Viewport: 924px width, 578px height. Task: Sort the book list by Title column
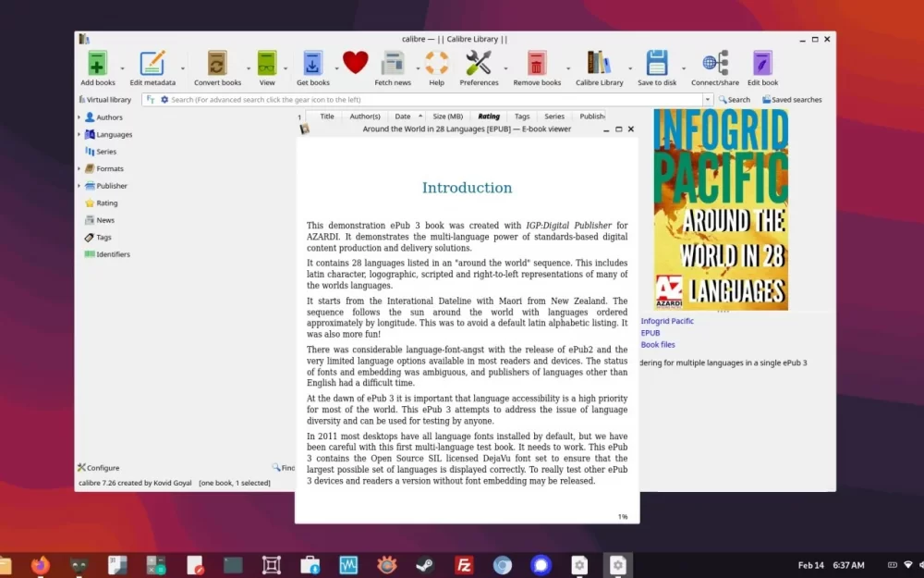[327, 117]
